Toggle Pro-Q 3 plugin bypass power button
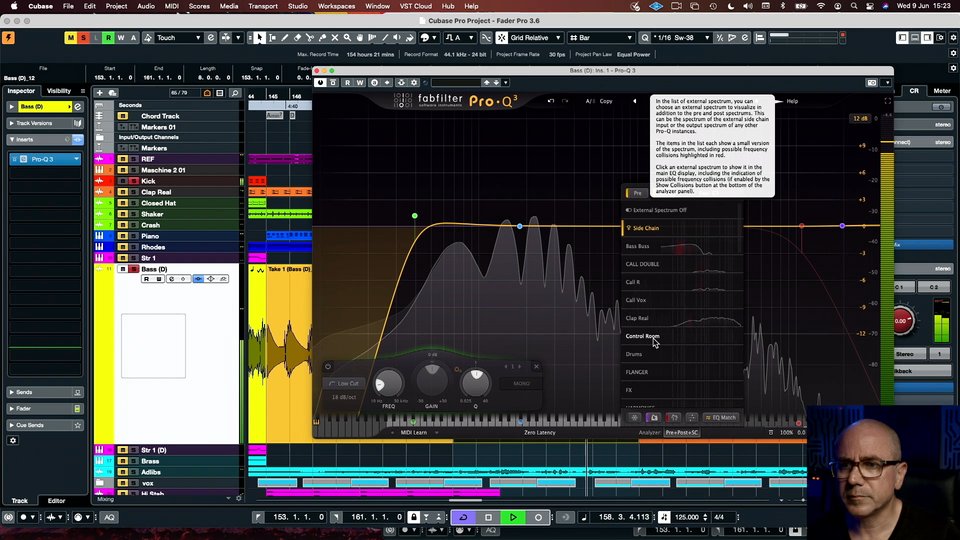Screen dimensions: 960x540 [x=320, y=83]
